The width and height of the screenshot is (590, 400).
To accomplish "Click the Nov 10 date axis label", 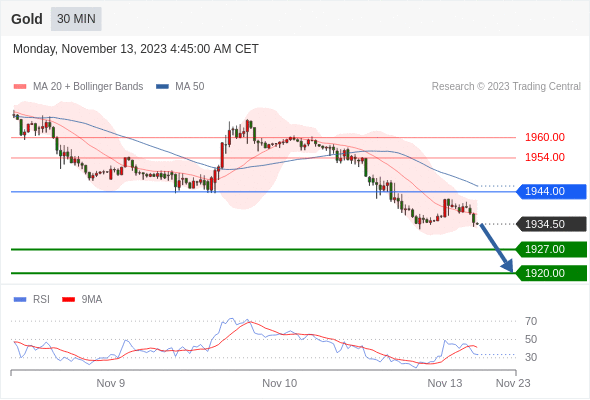I will click(x=280, y=383).
